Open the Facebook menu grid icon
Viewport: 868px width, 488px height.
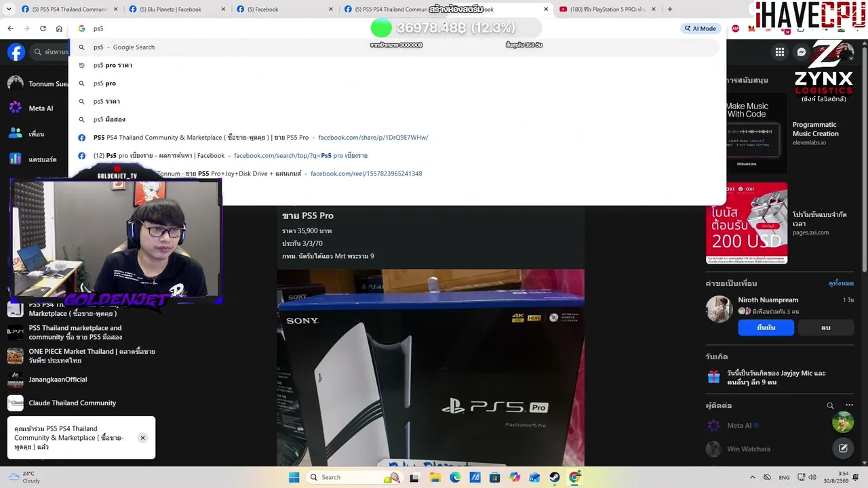coord(780,52)
